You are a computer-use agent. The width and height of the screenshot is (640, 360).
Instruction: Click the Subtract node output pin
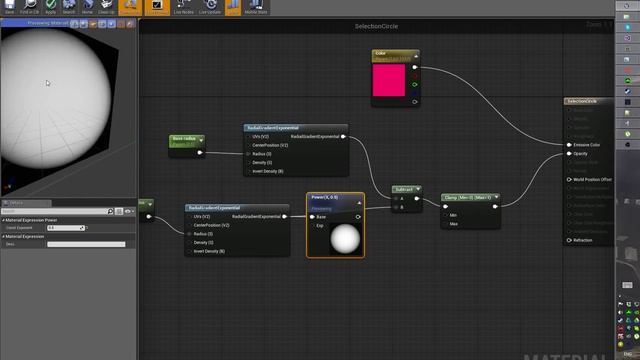417,199
